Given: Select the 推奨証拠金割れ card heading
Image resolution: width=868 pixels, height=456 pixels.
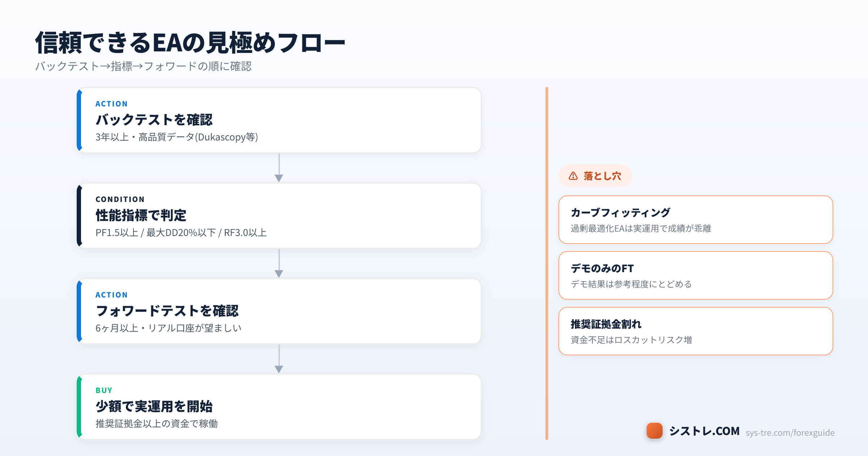Looking at the screenshot, I should [x=606, y=324].
